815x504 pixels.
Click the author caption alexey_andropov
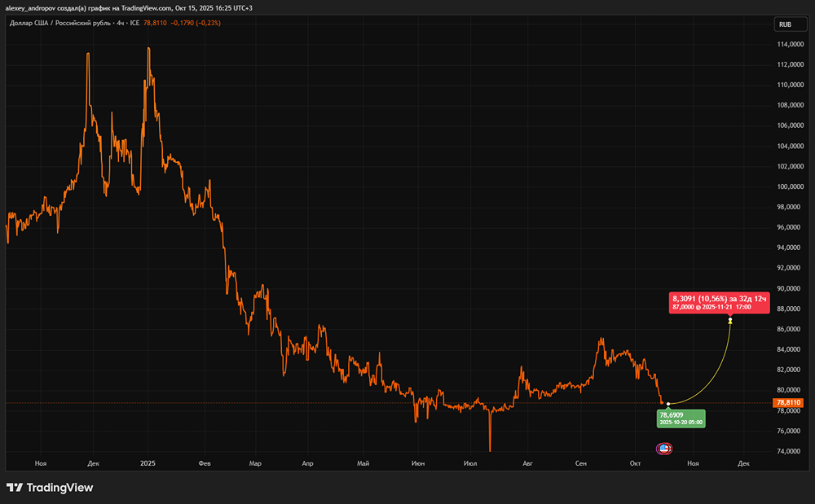point(29,8)
